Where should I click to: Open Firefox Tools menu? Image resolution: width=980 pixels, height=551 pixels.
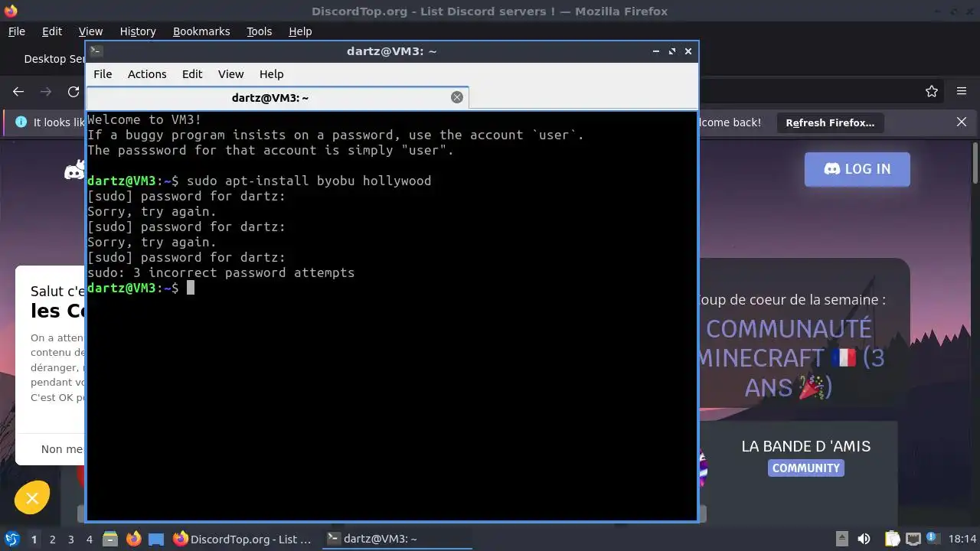tap(259, 31)
